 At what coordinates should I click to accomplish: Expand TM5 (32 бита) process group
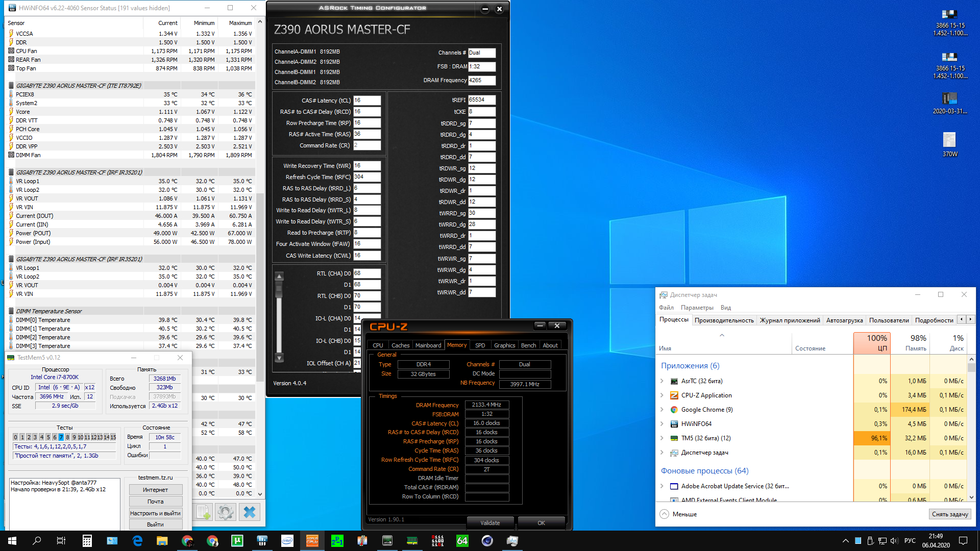(x=662, y=438)
